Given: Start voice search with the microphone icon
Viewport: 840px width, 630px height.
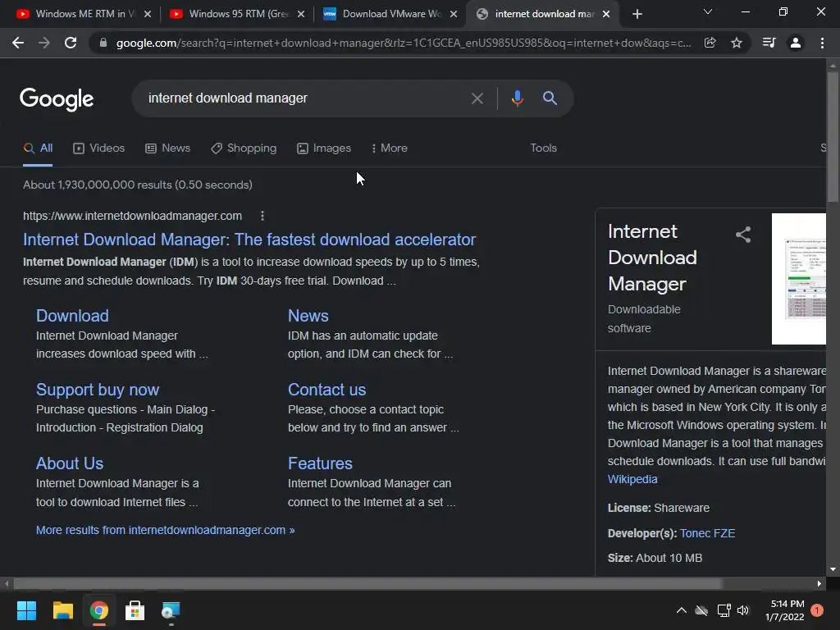Looking at the screenshot, I should click(x=517, y=98).
